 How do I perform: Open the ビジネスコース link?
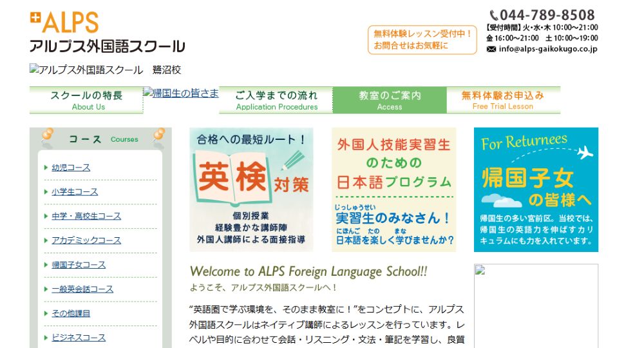click(x=79, y=338)
